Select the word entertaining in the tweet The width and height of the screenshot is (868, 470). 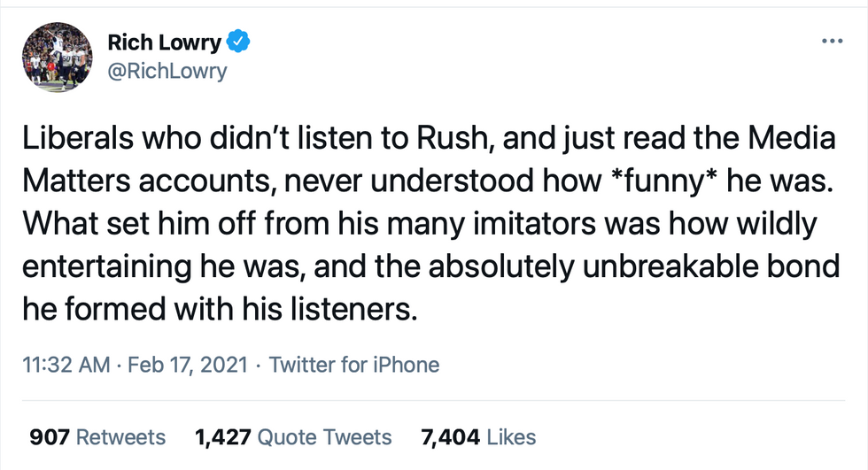coord(107,267)
